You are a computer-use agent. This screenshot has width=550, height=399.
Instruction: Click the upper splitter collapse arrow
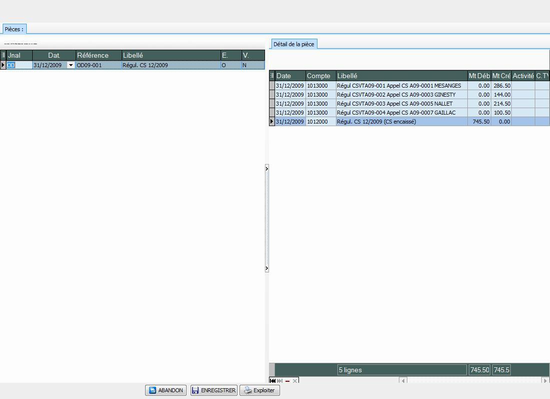click(x=267, y=169)
